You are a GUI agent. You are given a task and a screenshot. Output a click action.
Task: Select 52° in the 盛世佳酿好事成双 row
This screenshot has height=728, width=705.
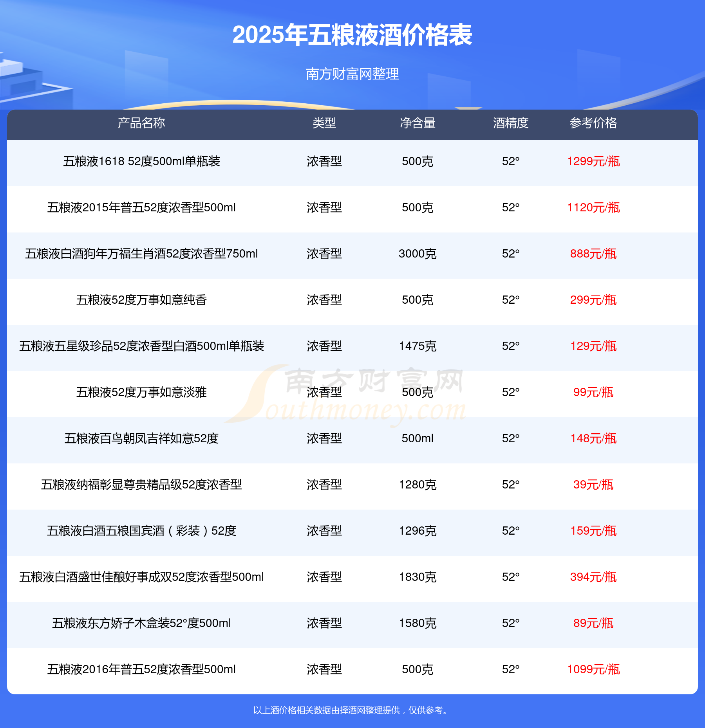(x=511, y=577)
